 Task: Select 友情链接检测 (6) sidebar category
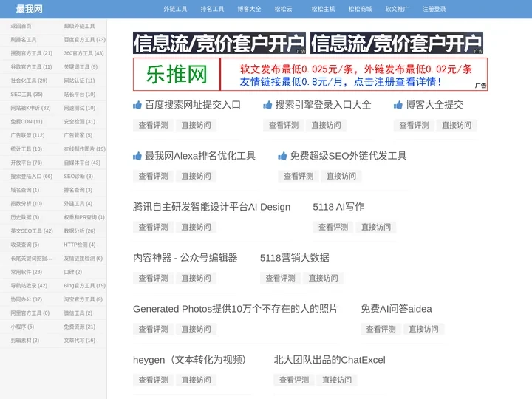pyautogui.click(x=83, y=258)
